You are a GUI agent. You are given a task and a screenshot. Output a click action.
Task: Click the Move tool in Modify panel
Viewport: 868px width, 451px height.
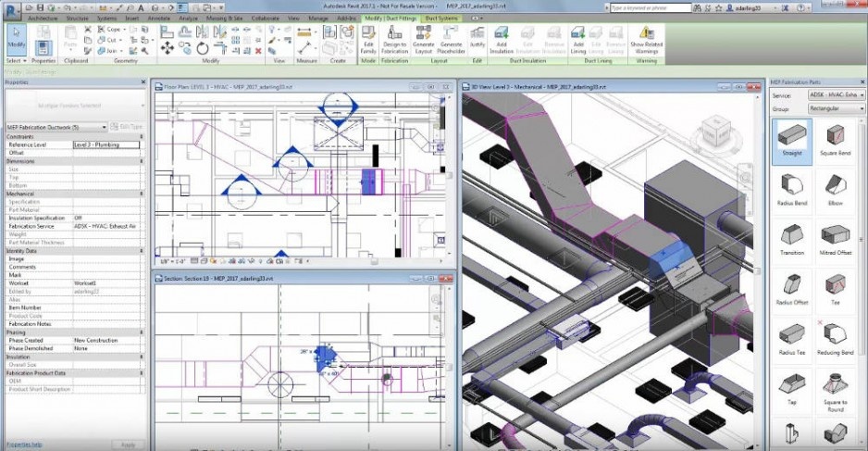point(167,49)
